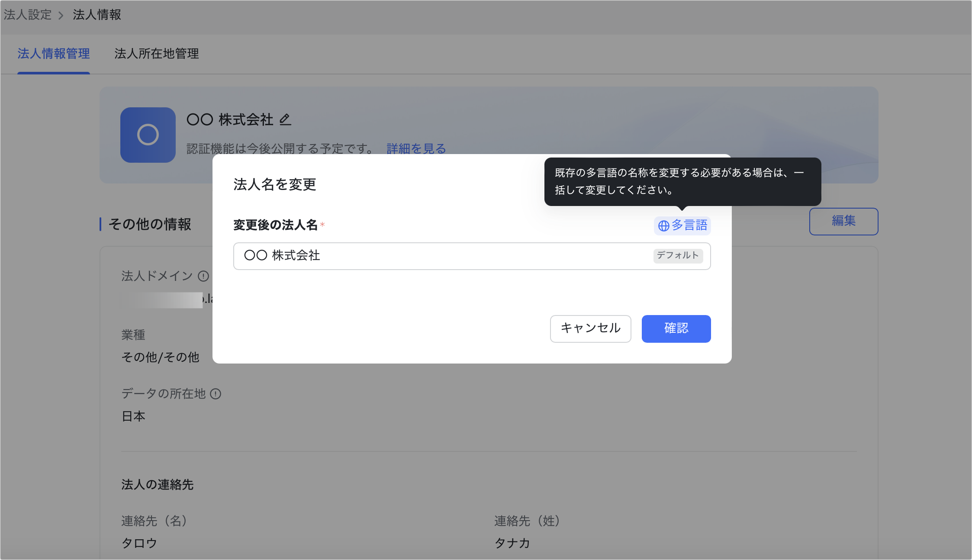Click the pencil edit icon beside 〇〇 株式会社
This screenshot has height=560, width=972.
(x=285, y=119)
